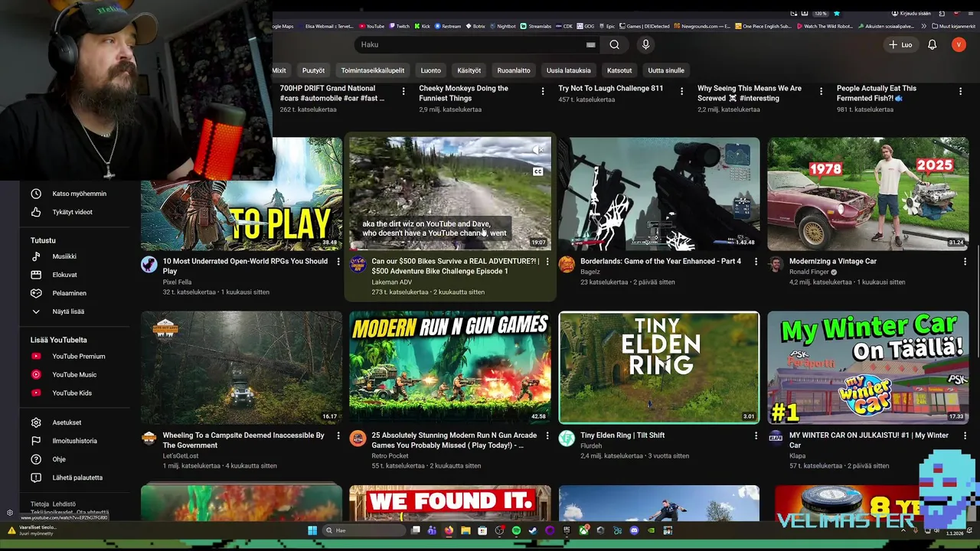Open options menu for Underrated Open-World RPGs video

[x=338, y=262]
